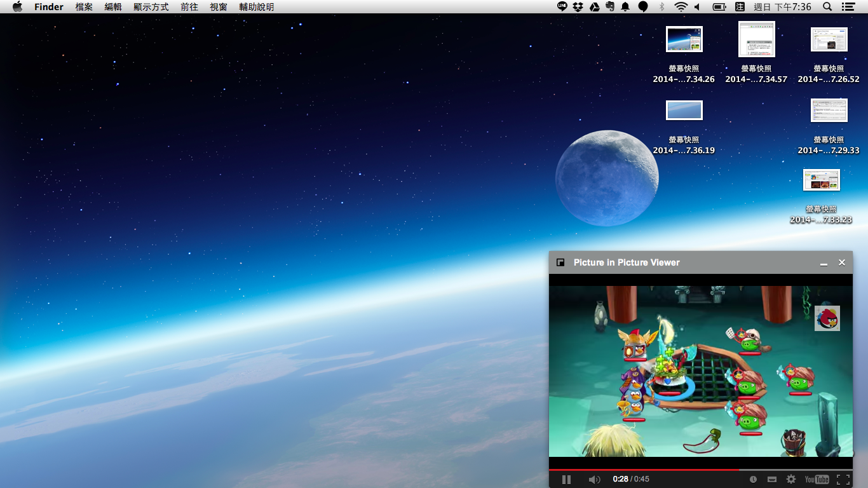
Task: Click the Evernote elephant menu bar icon
Action: point(610,6)
